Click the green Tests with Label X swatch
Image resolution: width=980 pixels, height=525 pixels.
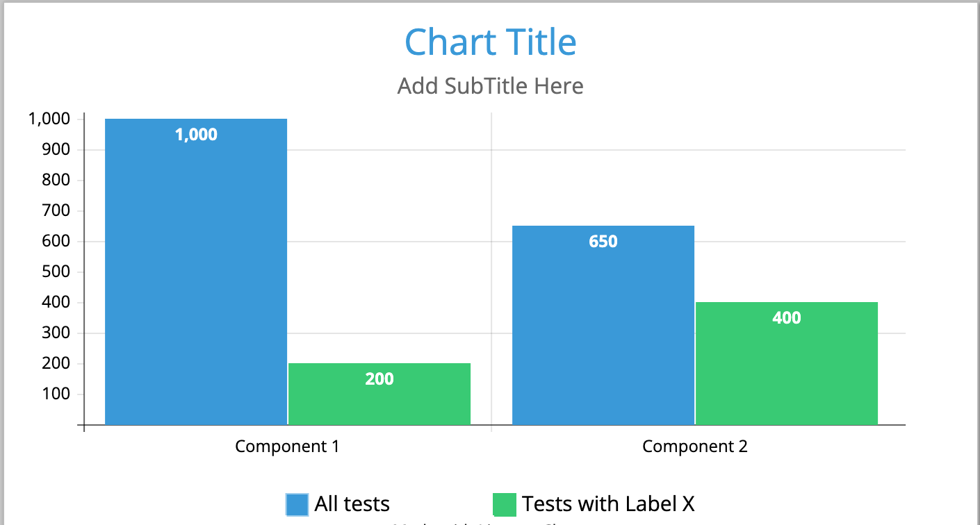click(505, 504)
